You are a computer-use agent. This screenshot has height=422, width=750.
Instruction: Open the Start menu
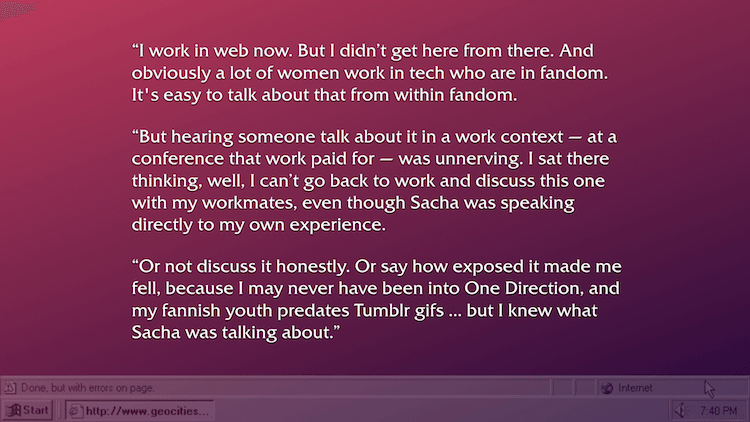(28, 410)
